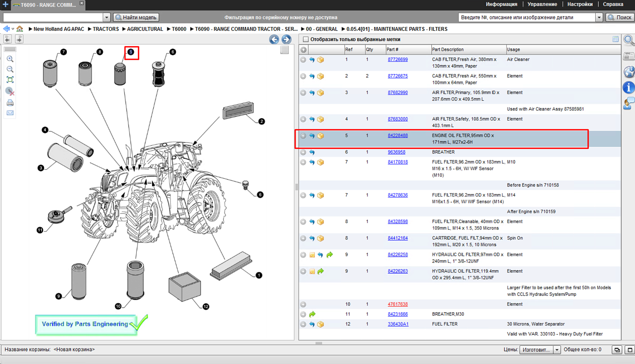
Task: Zoom in on the parts diagram
Action: point(10,59)
